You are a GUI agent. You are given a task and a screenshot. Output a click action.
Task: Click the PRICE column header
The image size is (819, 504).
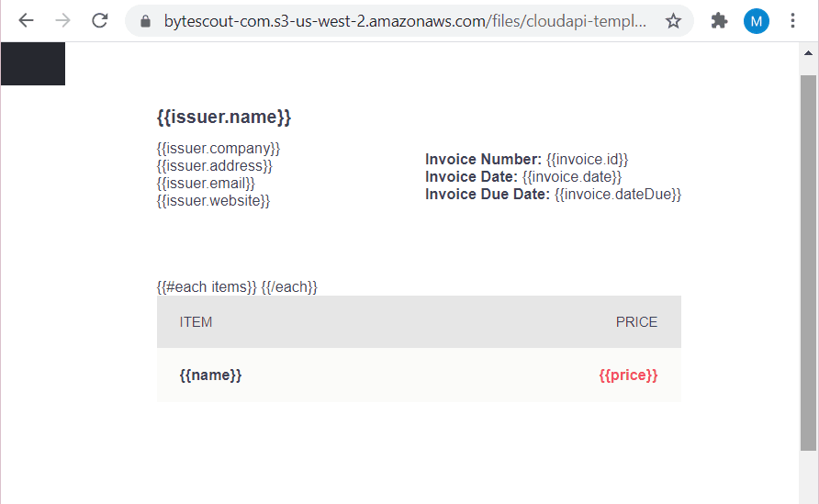point(636,322)
